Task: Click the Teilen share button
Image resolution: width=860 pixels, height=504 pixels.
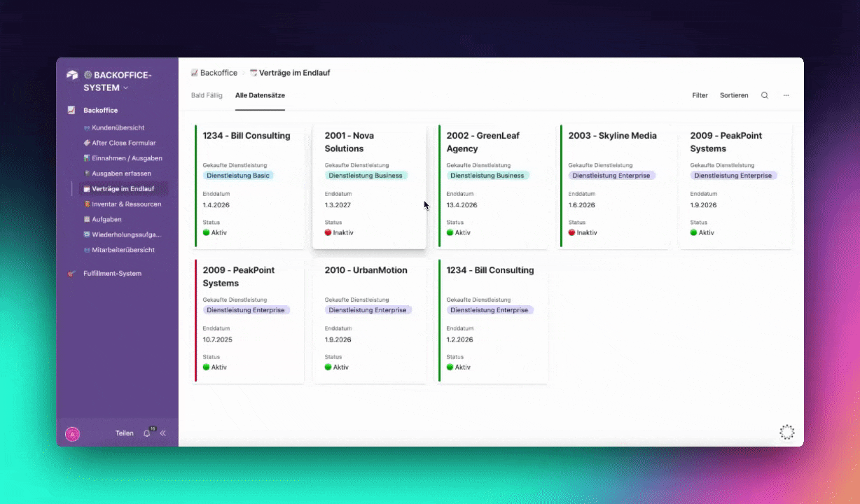Action: tap(125, 433)
